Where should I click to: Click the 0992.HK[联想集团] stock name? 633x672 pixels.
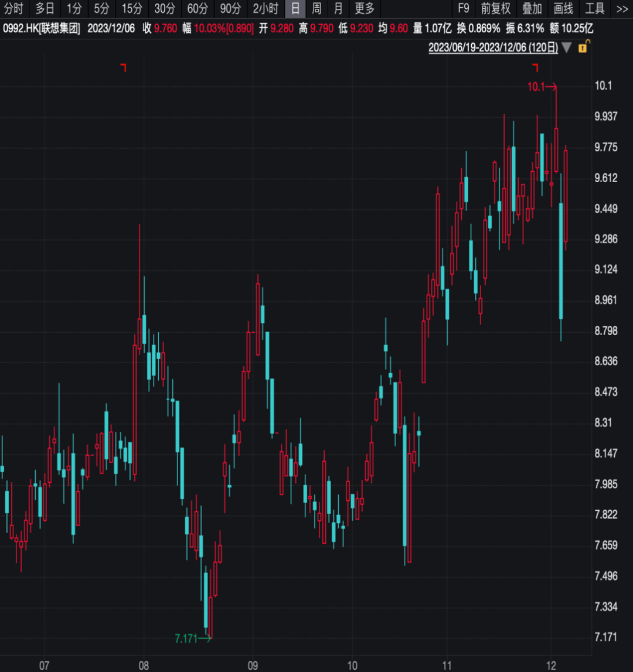42,29
